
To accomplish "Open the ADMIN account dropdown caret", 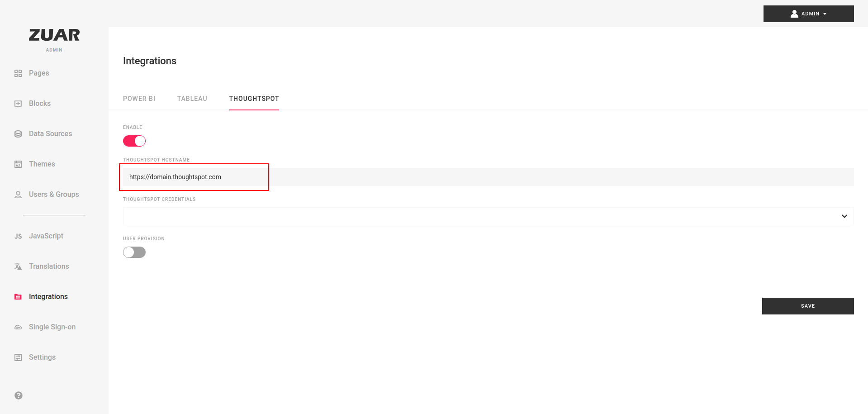I will tap(825, 14).
